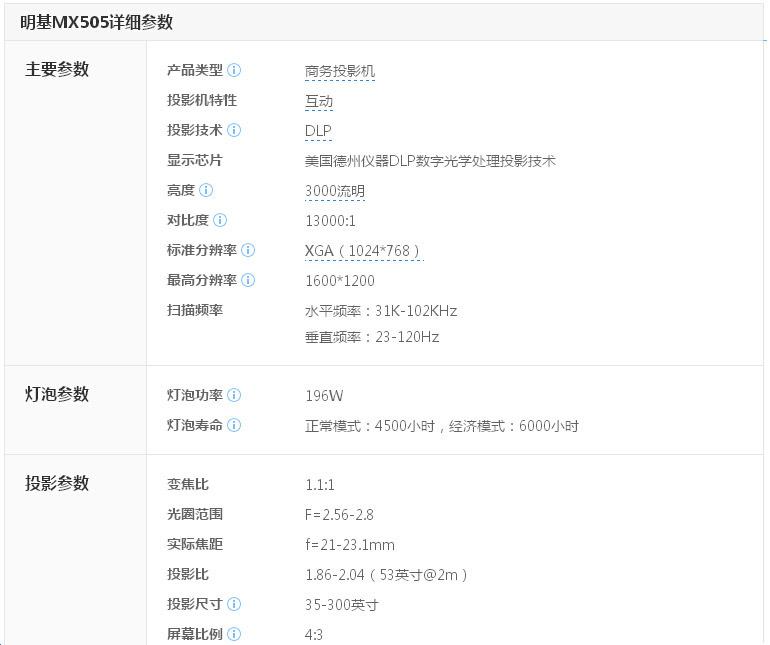Click the 光圈范围 label
The height and width of the screenshot is (645, 770).
195,514
